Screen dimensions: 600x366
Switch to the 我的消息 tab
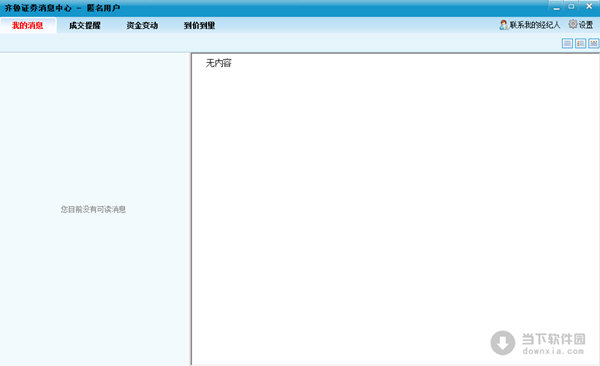point(28,25)
